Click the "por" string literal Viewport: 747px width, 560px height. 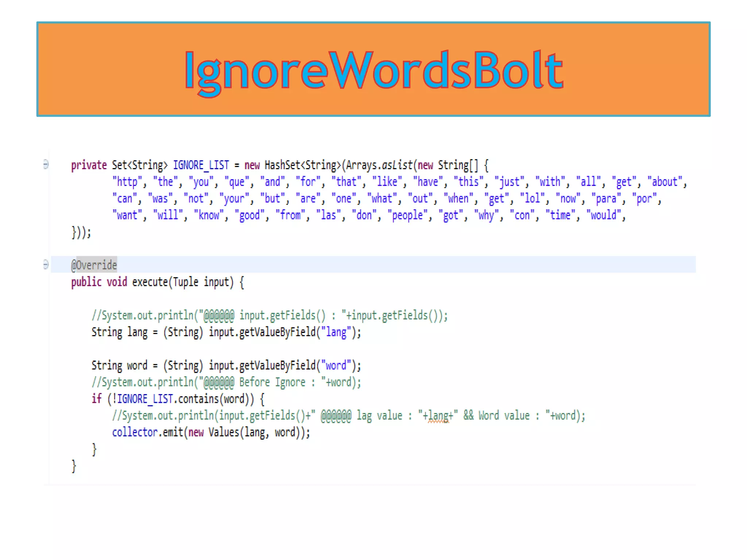[644, 199]
